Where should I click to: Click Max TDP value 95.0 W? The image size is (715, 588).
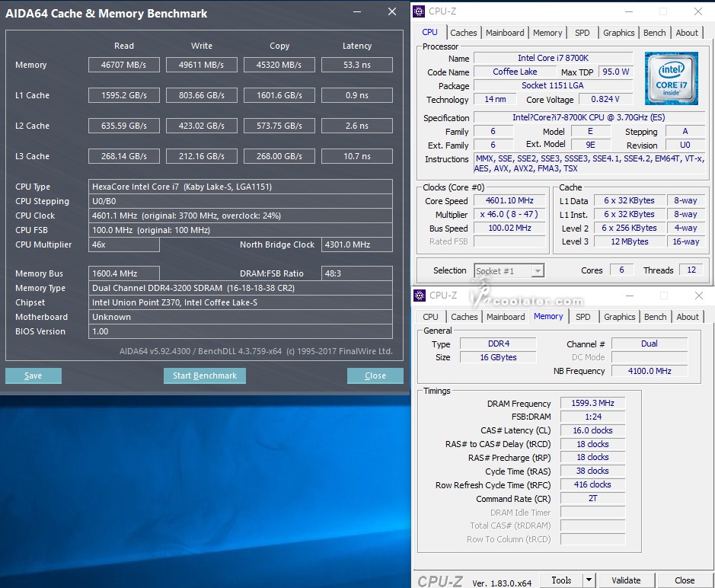coord(615,72)
